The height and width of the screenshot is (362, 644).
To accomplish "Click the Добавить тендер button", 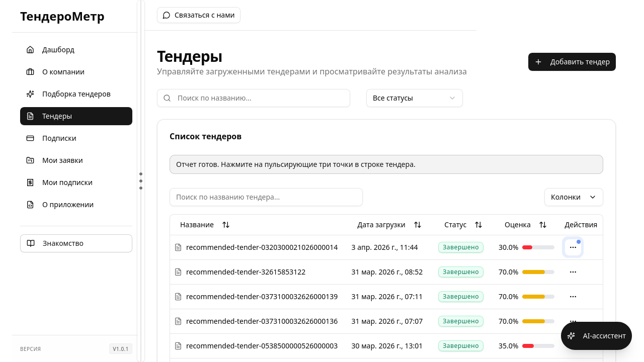I will point(572,62).
